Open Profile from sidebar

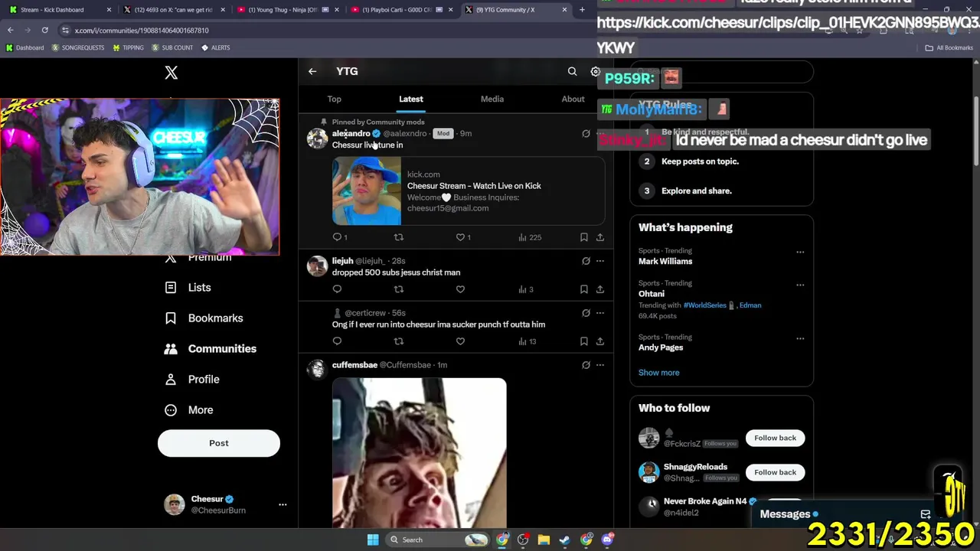(192, 380)
